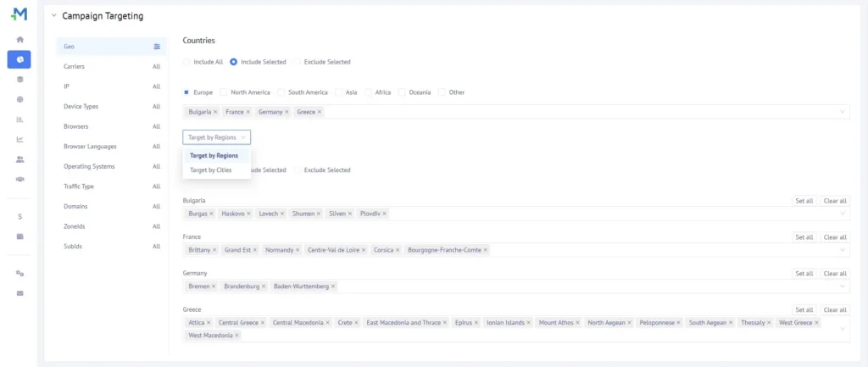The height and width of the screenshot is (367, 868).
Task: Open the dollar sign sidebar icon
Action: pyautogui.click(x=20, y=216)
